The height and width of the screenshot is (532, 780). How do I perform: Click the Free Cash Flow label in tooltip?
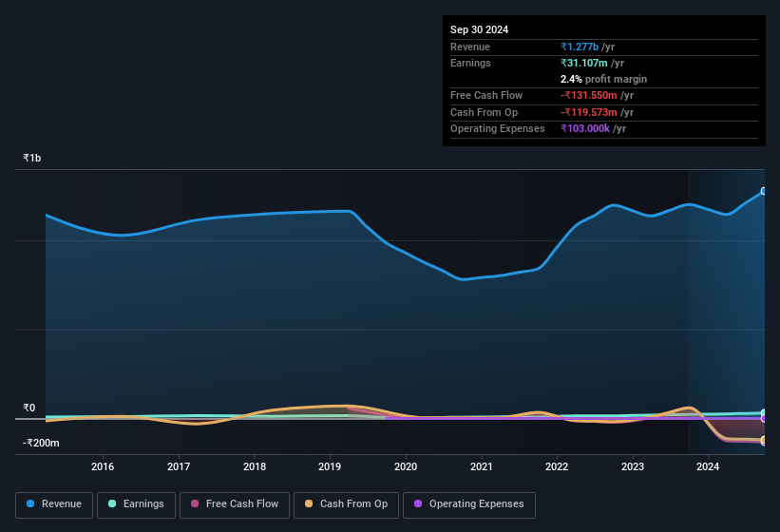click(x=486, y=95)
